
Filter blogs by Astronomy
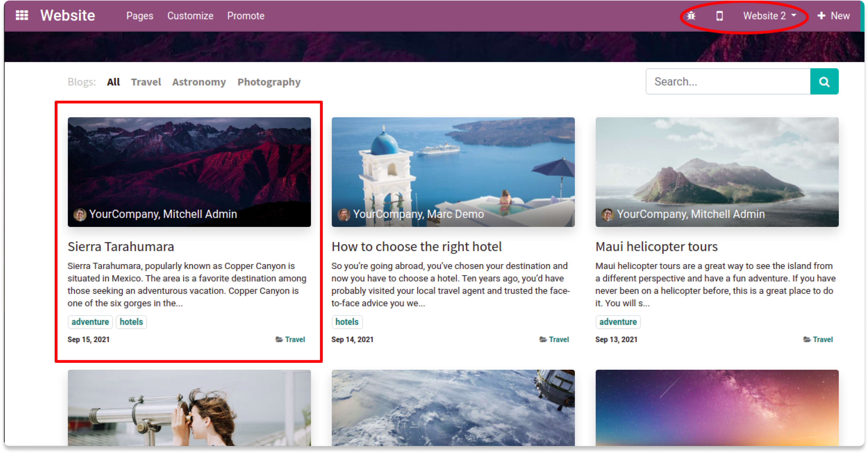pyautogui.click(x=199, y=82)
